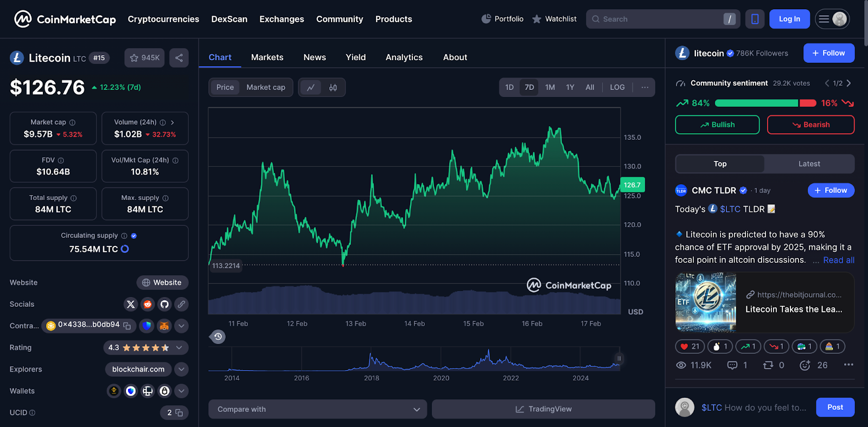Expand the Rating 4.3 dropdown
868x427 pixels.
click(179, 347)
